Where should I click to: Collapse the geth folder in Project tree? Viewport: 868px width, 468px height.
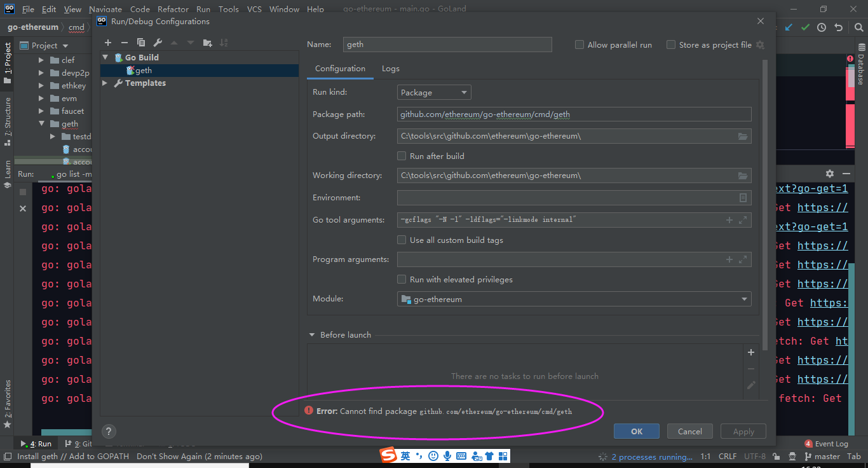41,124
